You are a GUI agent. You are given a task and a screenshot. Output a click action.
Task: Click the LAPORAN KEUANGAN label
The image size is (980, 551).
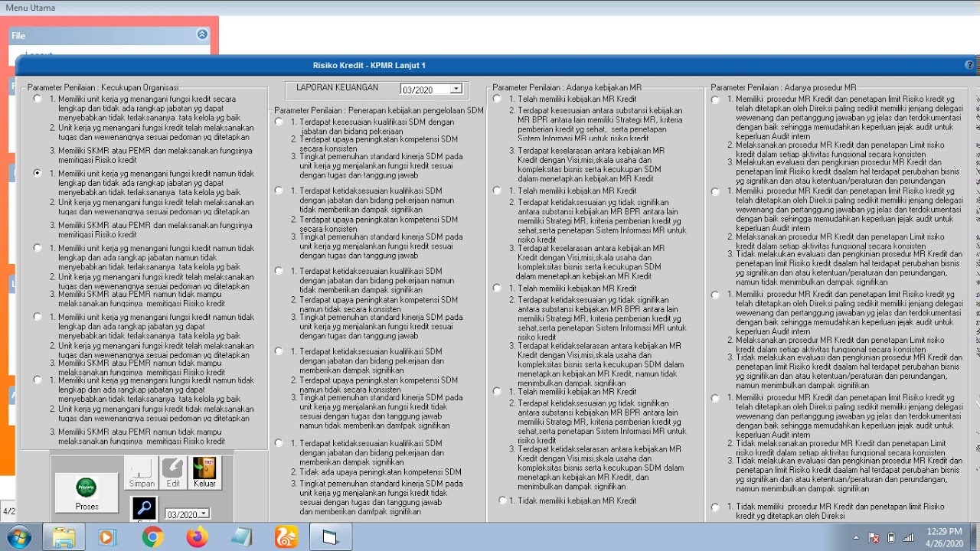point(337,87)
